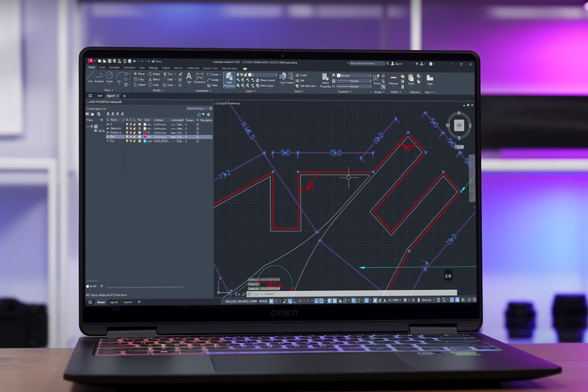Click the Group tool icon
This screenshot has height=392, width=588.
[x=377, y=79]
